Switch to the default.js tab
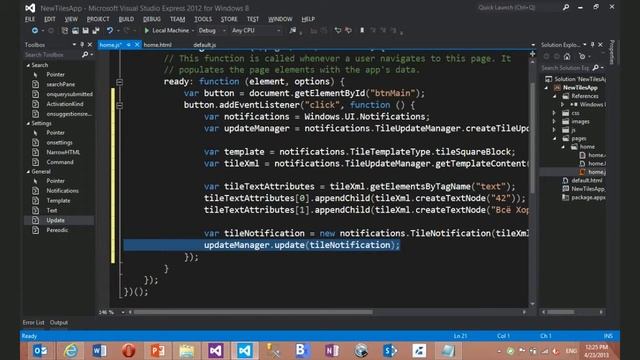This screenshot has height=360, width=640. point(205,45)
